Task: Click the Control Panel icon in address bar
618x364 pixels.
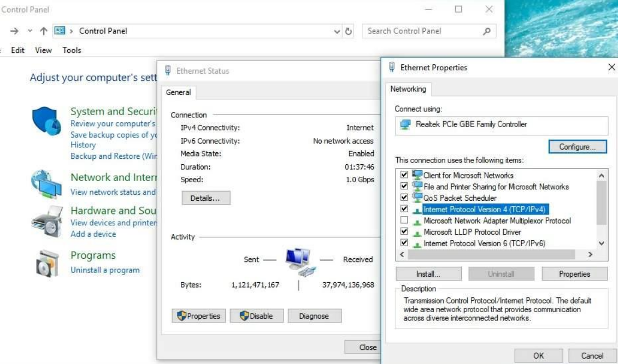Action: 60,31
